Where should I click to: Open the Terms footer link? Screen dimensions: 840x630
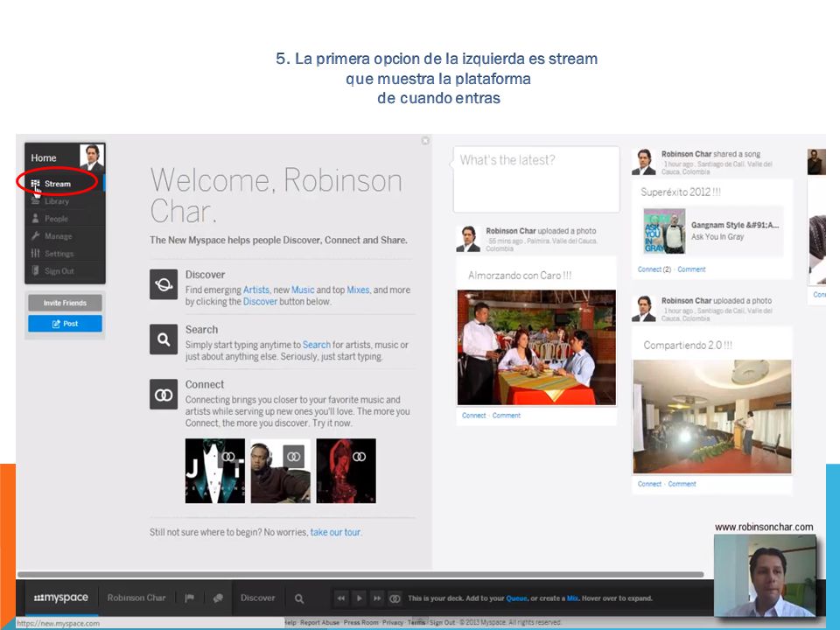[x=416, y=622]
